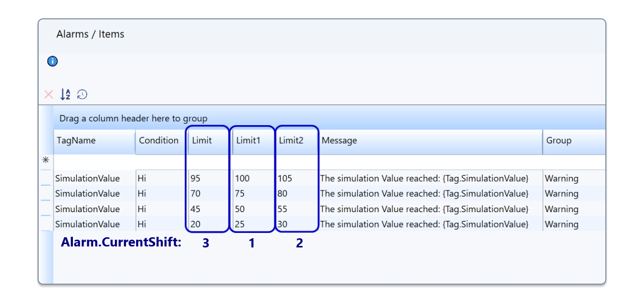Click the blue information icon
The image size is (644, 303).
[53, 61]
